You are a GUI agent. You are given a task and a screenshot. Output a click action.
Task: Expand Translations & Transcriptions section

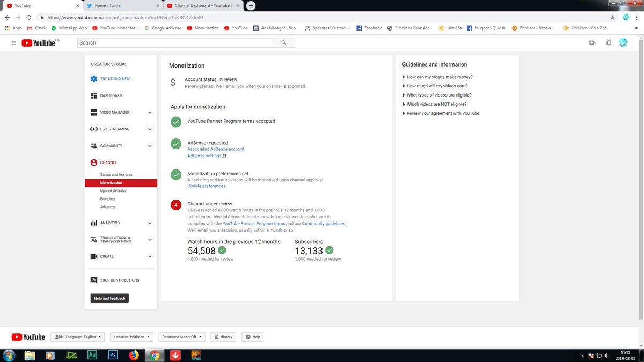coord(150,240)
